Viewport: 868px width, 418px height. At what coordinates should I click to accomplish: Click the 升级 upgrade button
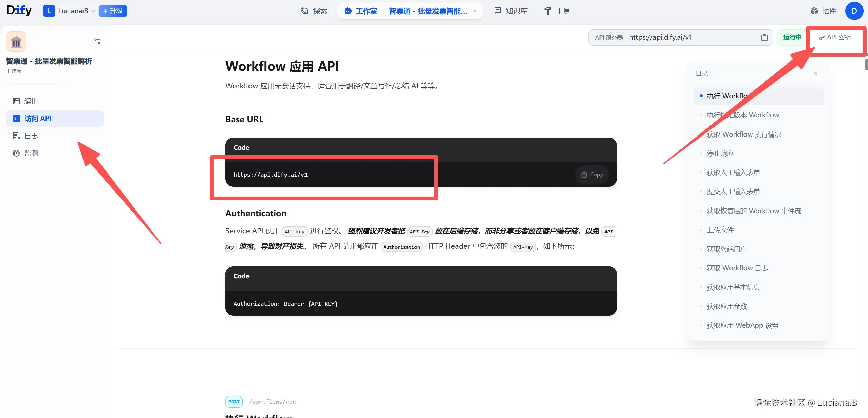(113, 11)
